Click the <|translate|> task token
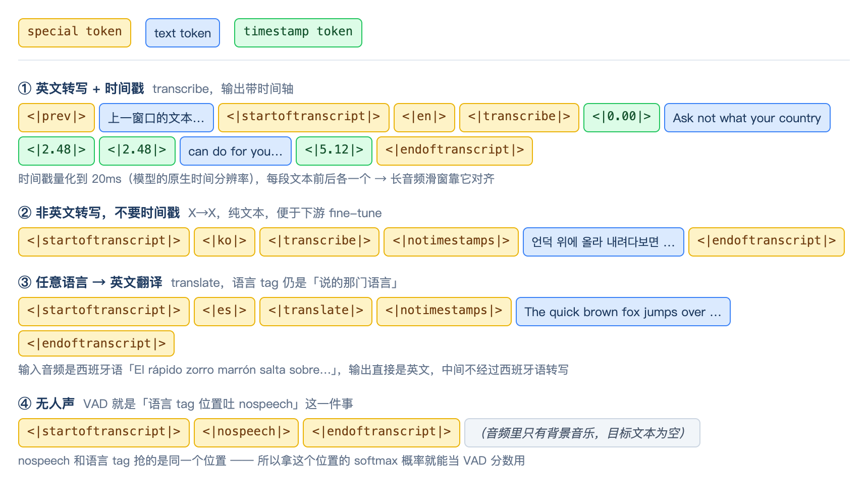Screen dimensions: 868x503 tap(316, 312)
